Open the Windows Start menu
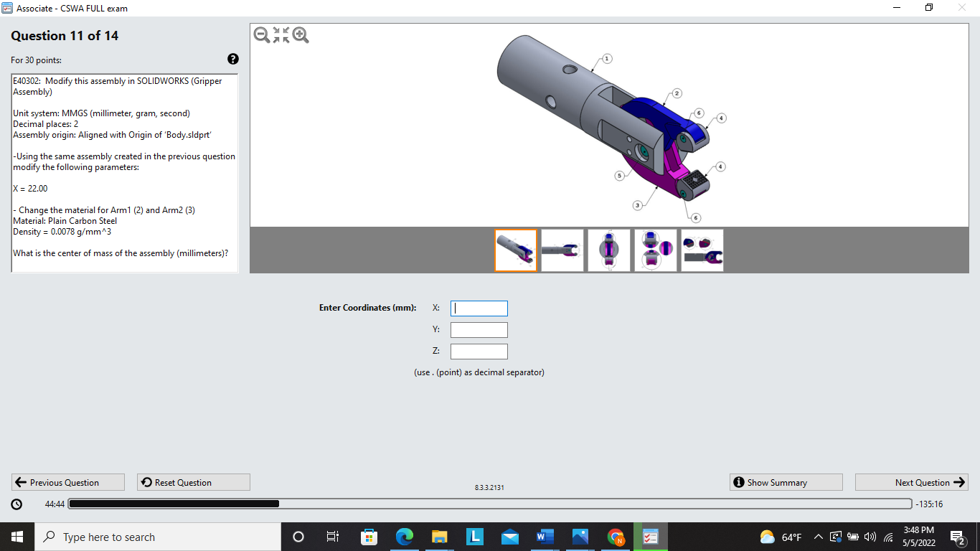Screen dimensions: 980x551 [x=17, y=537]
